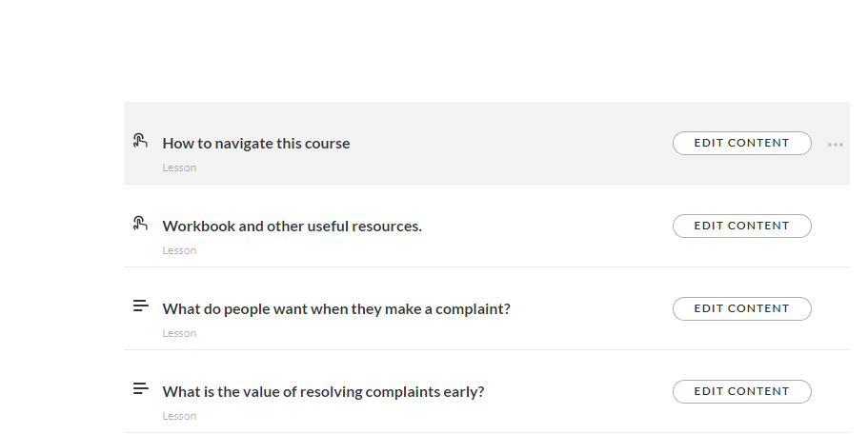Viewport: 868px width, 434px height.
Task: Click the text icon beside resolving complaints lesson
Action: point(140,388)
